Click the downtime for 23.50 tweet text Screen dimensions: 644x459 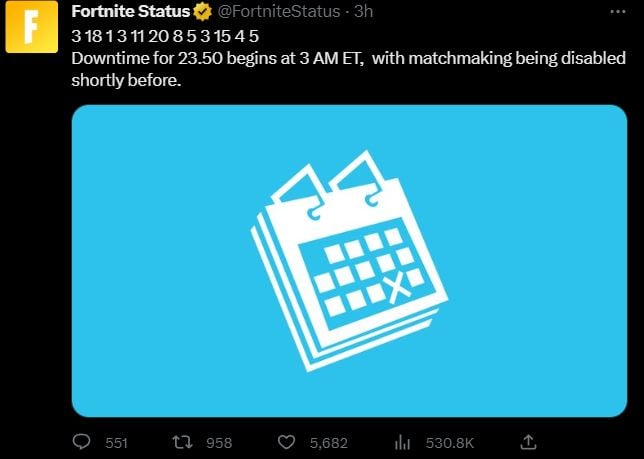348,69
